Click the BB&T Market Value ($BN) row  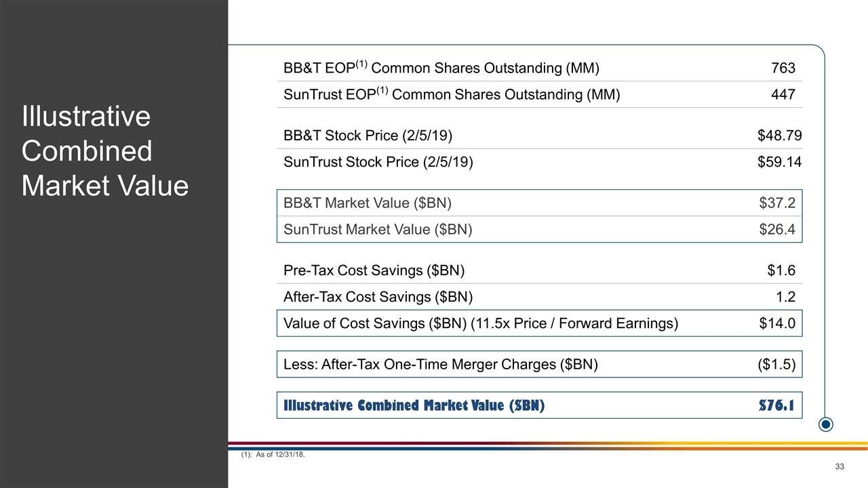click(x=539, y=203)
